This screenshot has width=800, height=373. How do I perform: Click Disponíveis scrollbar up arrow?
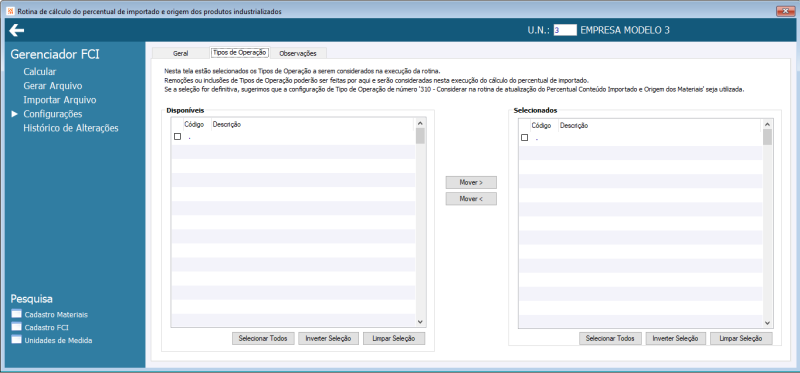(420, 123)
